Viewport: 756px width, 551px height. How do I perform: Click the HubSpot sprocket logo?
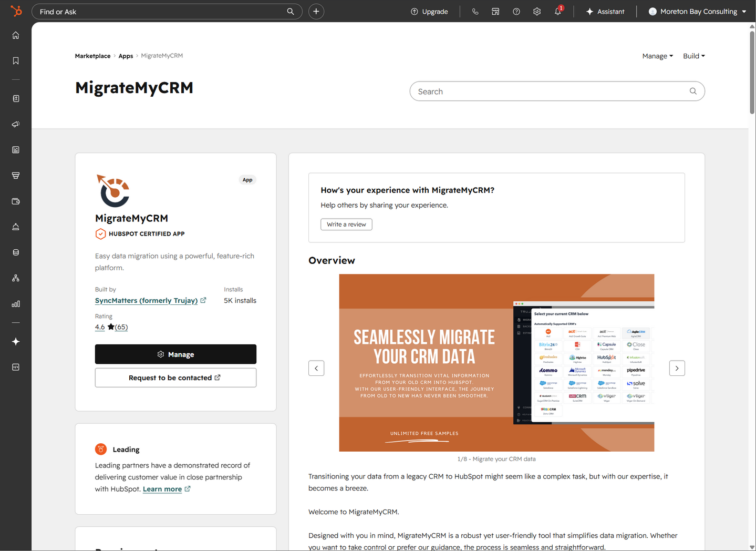[16, 11]
